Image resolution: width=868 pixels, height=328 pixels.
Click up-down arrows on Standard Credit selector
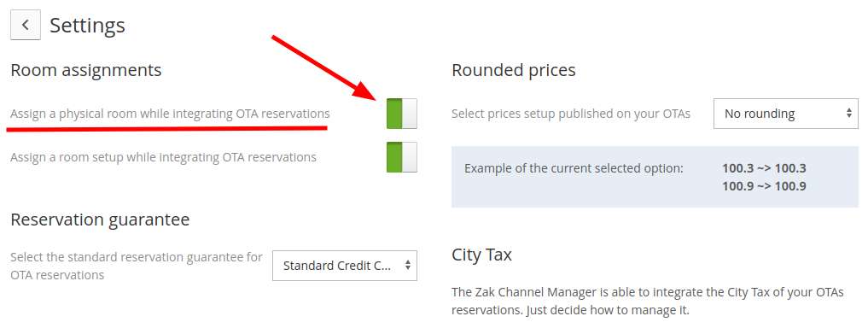pos(407,265)
